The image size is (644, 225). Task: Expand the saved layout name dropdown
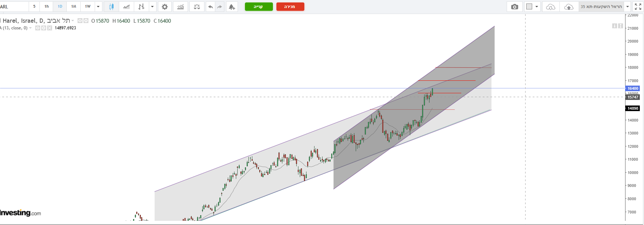pos(628,7)
